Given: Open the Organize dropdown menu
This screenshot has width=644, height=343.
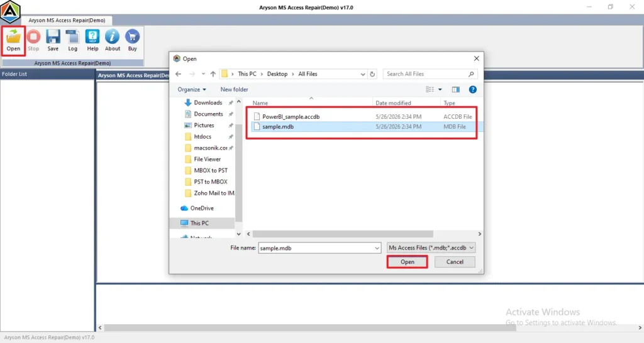Looking at the screenshot, I should (192, 89).
